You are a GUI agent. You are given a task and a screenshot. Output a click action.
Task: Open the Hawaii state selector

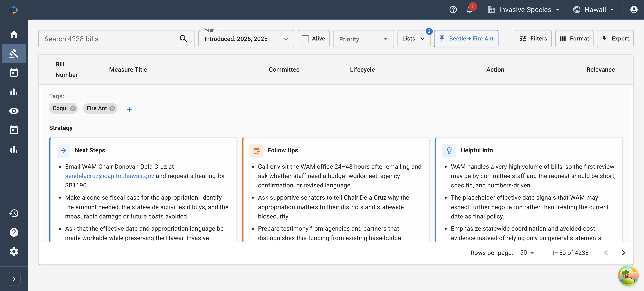tap(594, 10)
